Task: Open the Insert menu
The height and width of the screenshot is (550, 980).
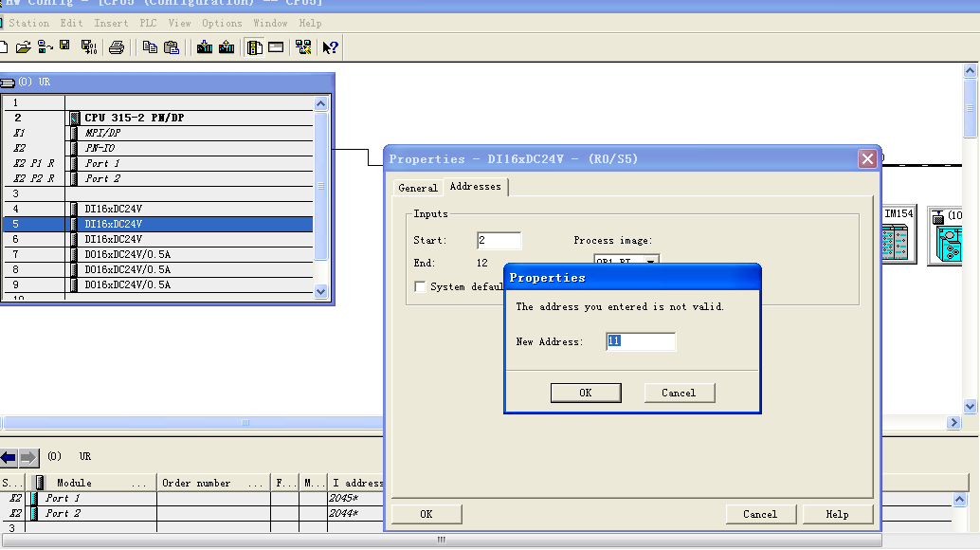Action: click(111, 23)
